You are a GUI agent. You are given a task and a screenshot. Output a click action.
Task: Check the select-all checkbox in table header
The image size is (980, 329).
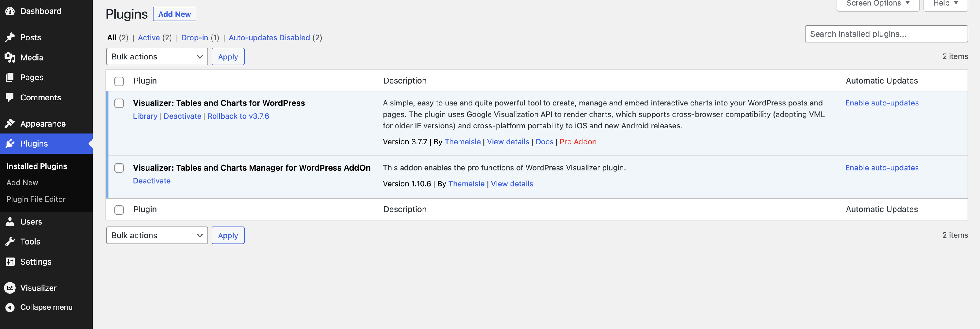point(119,81)
